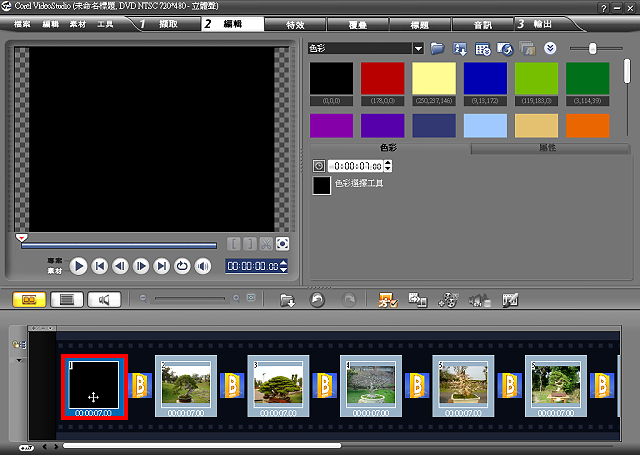Click the mark-in bracket button
Screen dimensions: 640x455
(x=234, y=244)
